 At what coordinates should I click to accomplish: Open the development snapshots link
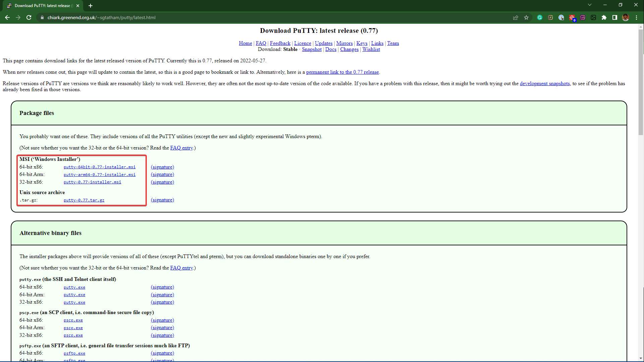[x=545, y=83]
